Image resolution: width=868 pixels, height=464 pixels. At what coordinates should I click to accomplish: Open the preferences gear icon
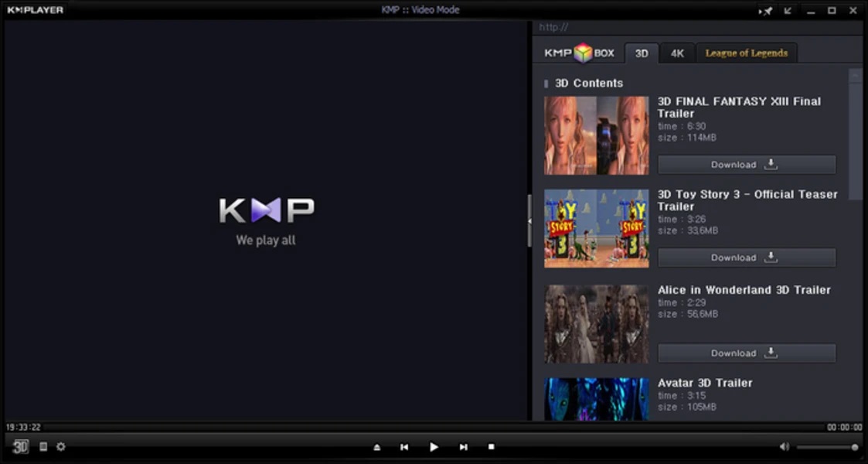pos(61,447)
